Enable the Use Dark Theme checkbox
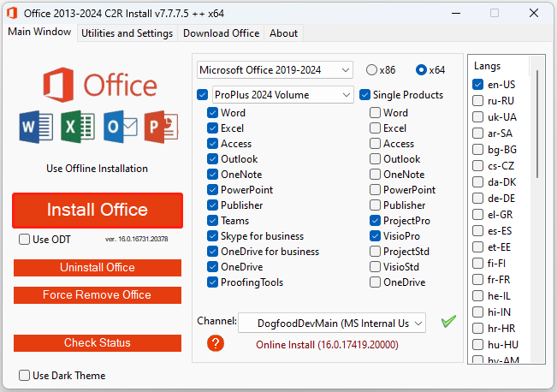This screenshot has height=392, width=557. tap(25, 375)
